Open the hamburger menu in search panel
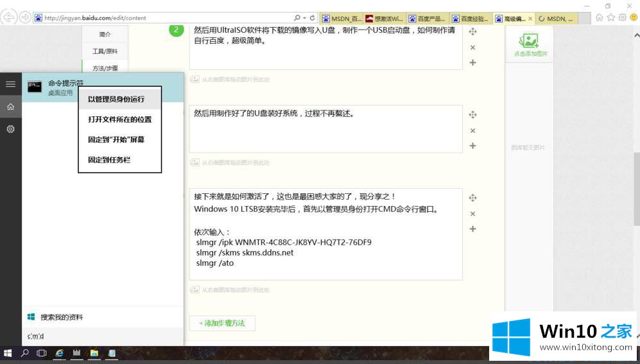Viewport: 640px width, 364px height. coord(10,84)
